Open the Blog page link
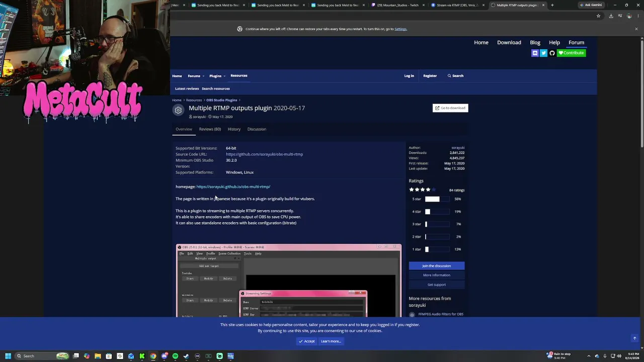 click(535, 42)
